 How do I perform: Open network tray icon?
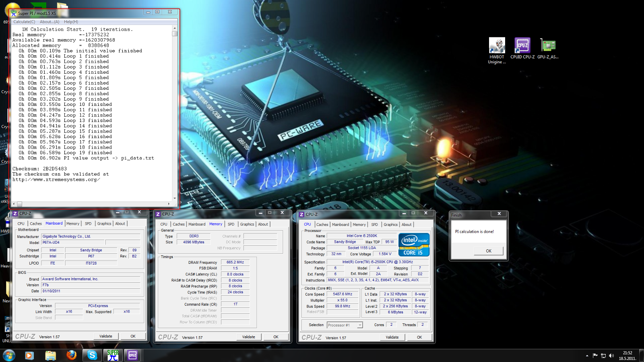[x=603, y=356]
